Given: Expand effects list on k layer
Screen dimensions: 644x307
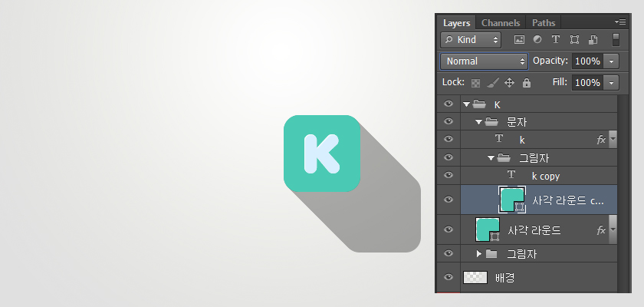Looking at the screenshot, I should 613,140.
